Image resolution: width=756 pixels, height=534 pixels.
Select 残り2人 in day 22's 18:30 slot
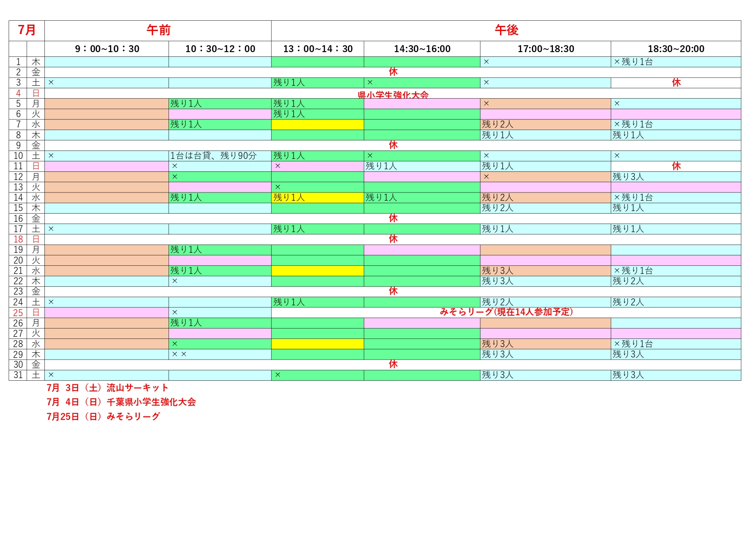(676, 281)
